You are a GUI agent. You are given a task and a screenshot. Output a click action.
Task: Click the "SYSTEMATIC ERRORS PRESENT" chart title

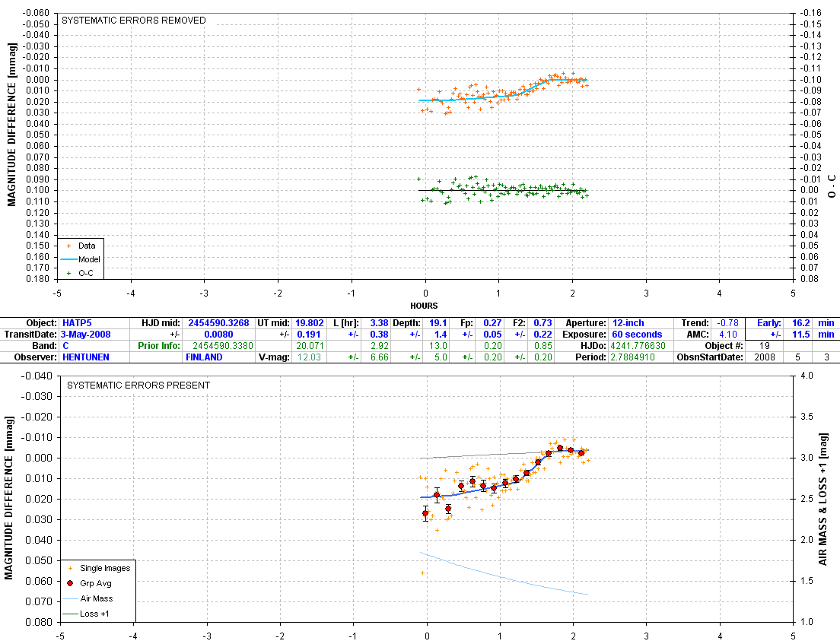tap(138, 385)
